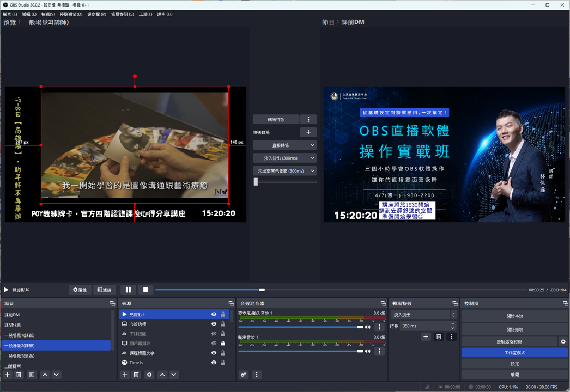Open virtual camera settings gear
Image resolution: width=570 pixels, height=392 pixels.
[x=563, y=342]
